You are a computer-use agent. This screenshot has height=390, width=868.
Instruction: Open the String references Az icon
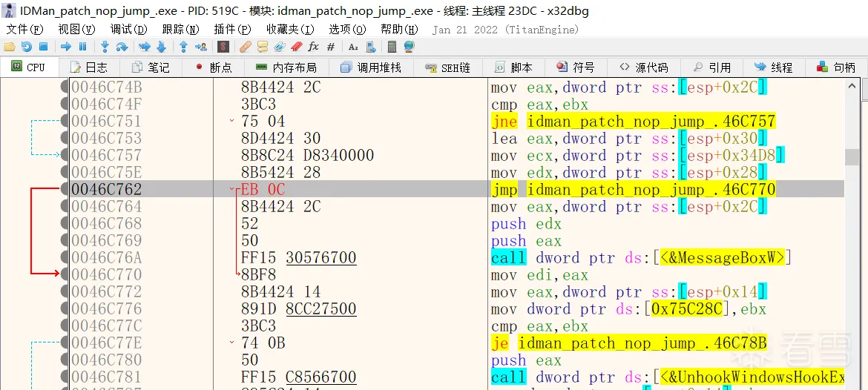[353, 47]
